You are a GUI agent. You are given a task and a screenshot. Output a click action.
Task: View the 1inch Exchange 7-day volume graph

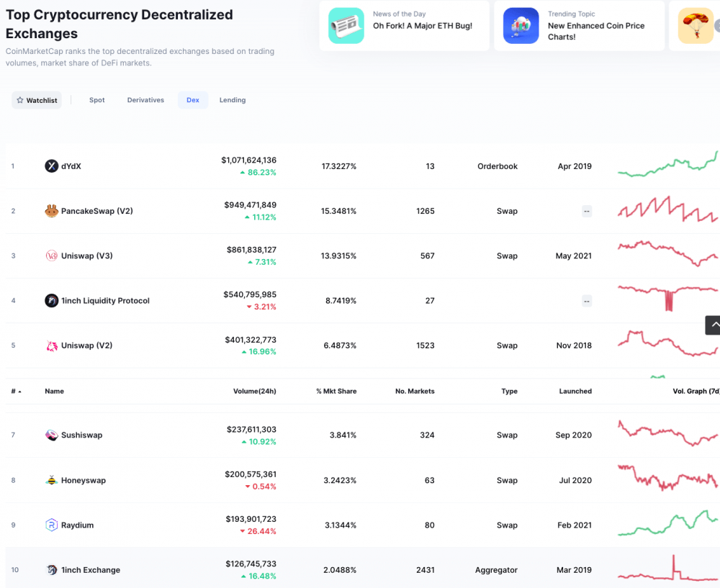(x=667, y=568)
